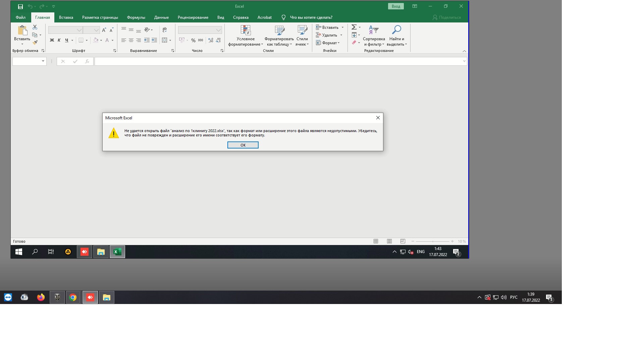This screenshot has width=644, height=362.
Task: Switch to the Рецензирование tab
Action: click(x=193, y=17)
